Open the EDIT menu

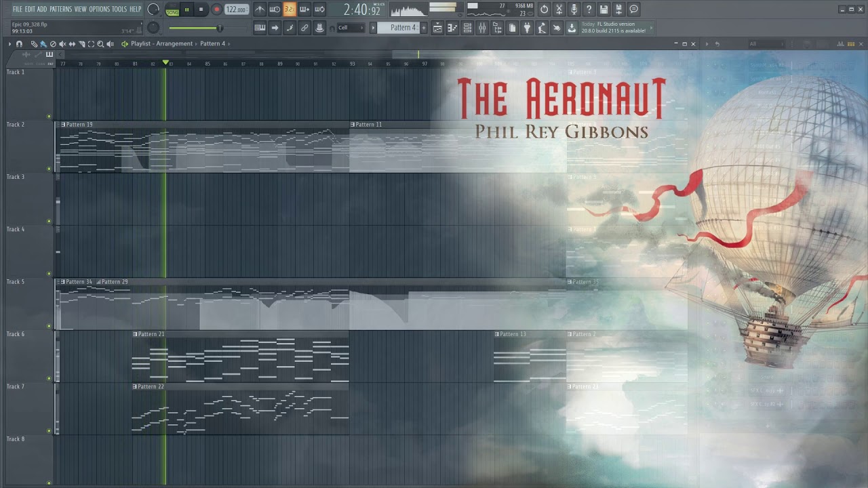pos(30,9)
